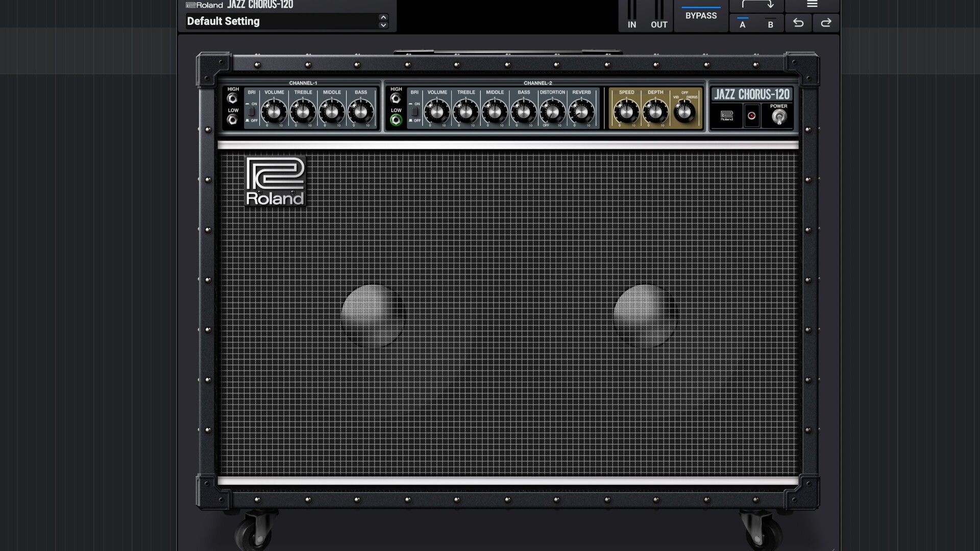The width and height of the screenshot is (980, 551).
Task: Click the Channel-1 BASS knob
Action: point(361,112)
